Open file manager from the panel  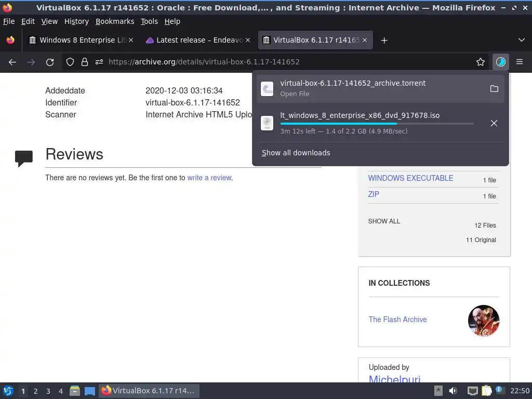(75, 391)
